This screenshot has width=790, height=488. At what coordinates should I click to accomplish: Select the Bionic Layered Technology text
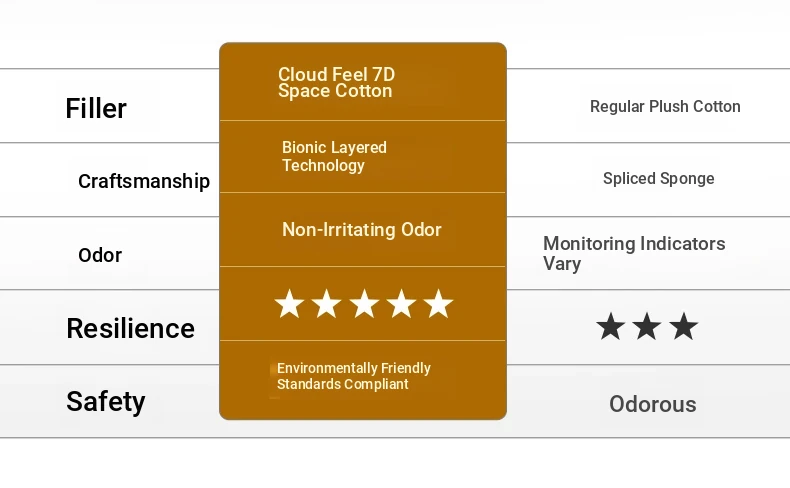334,156
